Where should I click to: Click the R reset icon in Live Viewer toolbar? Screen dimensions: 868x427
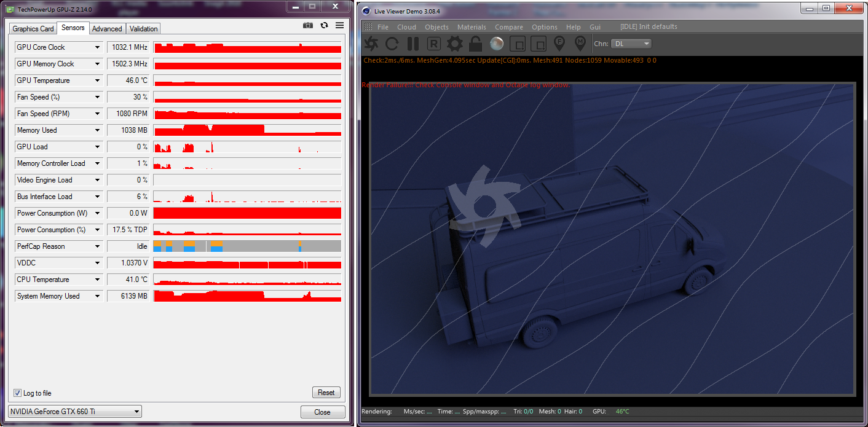[x=434, y=44]
